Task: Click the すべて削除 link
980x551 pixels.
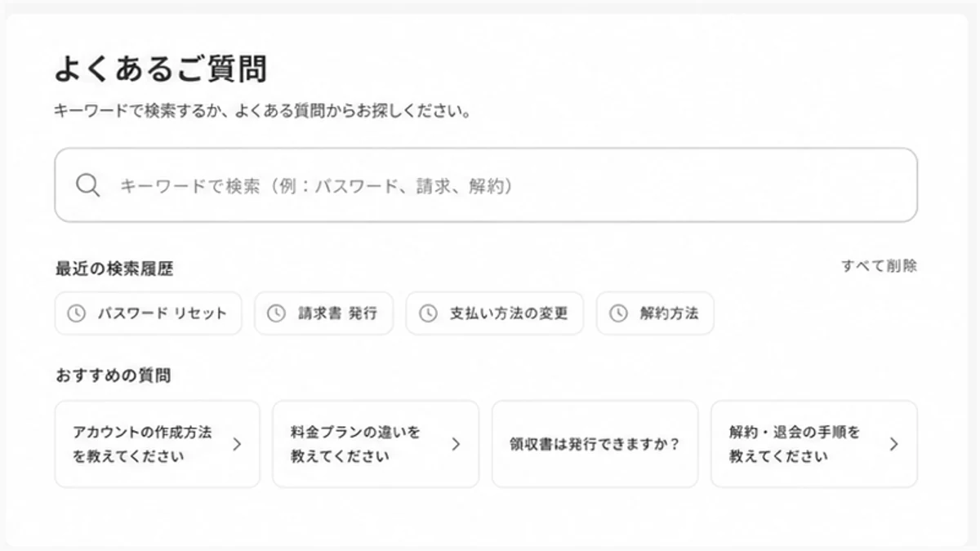Action: tap(879, 266)
